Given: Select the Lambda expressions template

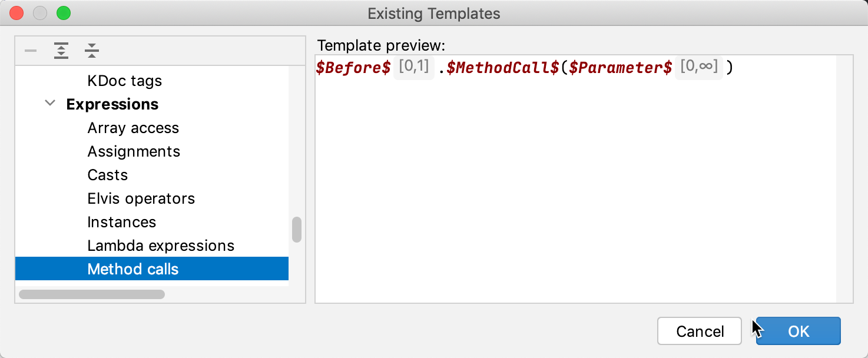Looking at the screenshot, I should tap(161, 245).
